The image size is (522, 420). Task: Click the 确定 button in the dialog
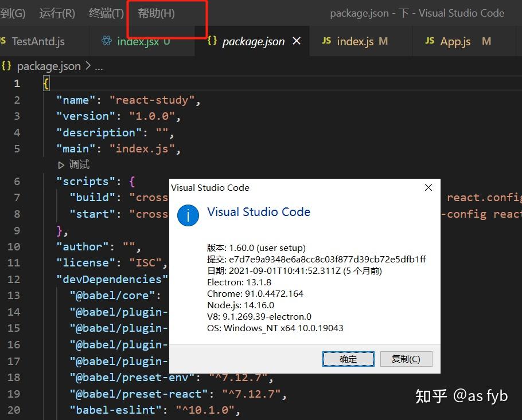point(348,359)
